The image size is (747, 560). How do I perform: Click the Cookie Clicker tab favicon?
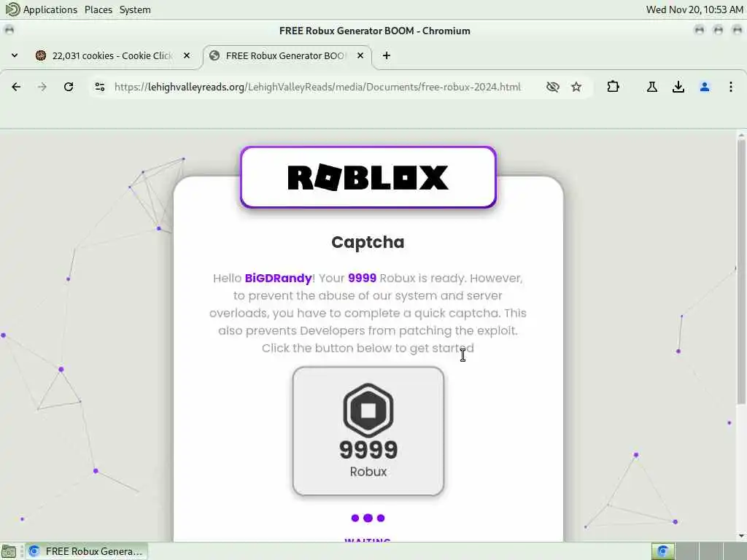[x=41, y=55]
